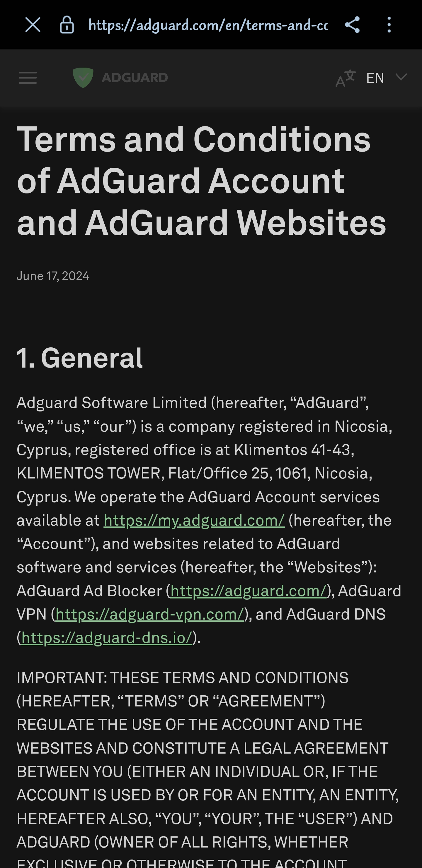The width and height of the screenshot is (422, 868).
Task: Expand the language dropdown chevron
Action: 401,77
